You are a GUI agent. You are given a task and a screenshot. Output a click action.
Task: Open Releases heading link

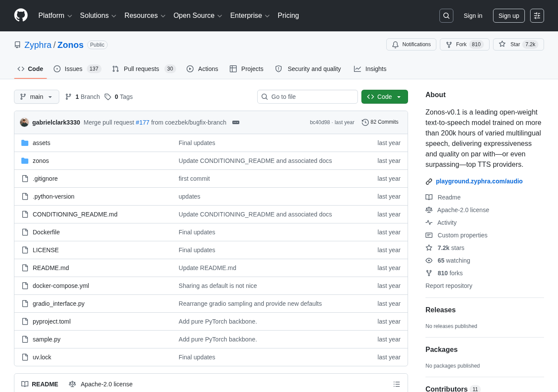440,310
